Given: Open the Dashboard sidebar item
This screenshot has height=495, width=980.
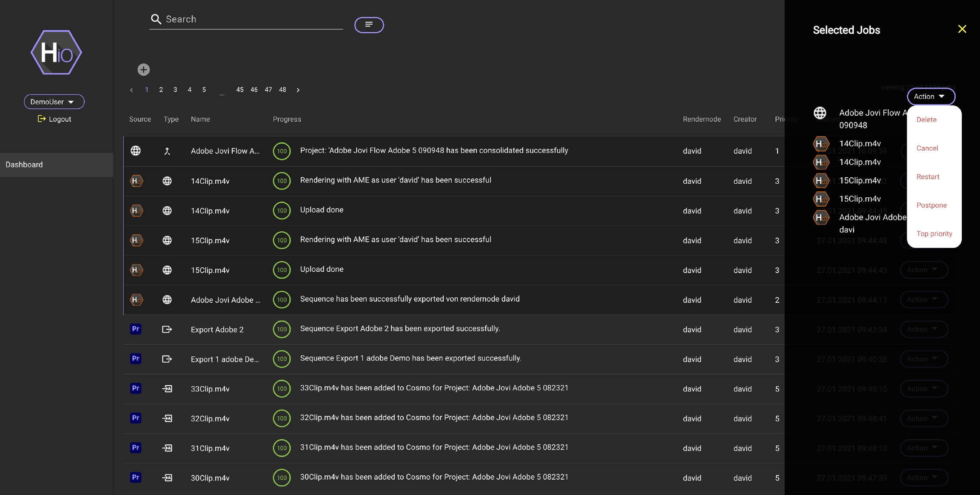Looking at the screenshot, I should [24, 165].
